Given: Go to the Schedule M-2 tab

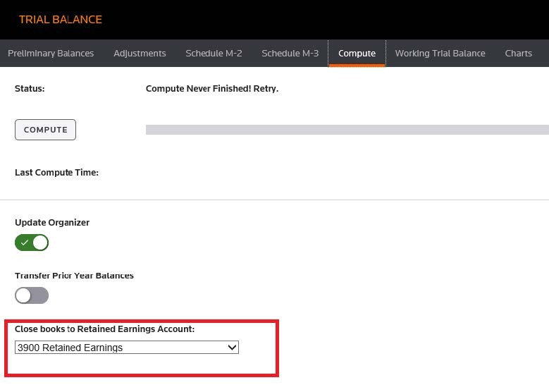Looking at the screenshot, I should click(x=214, y=53).
